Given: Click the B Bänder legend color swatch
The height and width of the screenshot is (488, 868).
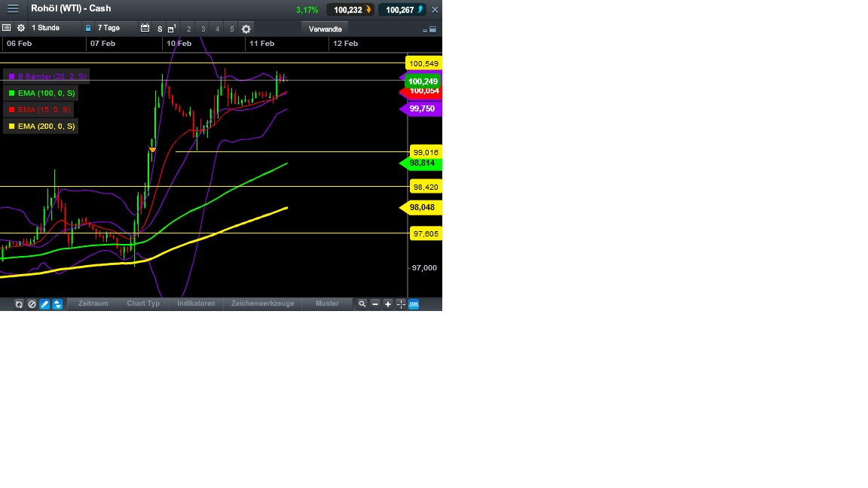Looking at the screenshot, I should (11, 76).
